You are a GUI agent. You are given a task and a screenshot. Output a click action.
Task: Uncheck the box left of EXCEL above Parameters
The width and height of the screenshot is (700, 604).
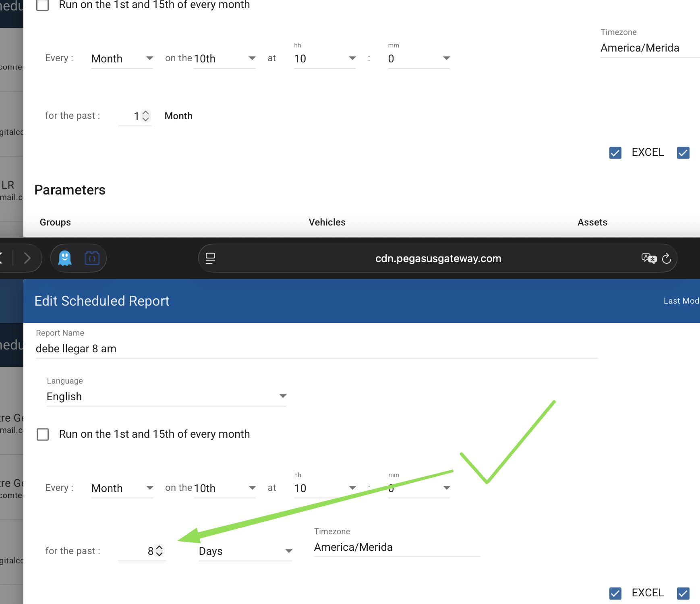tap(615, 153)
